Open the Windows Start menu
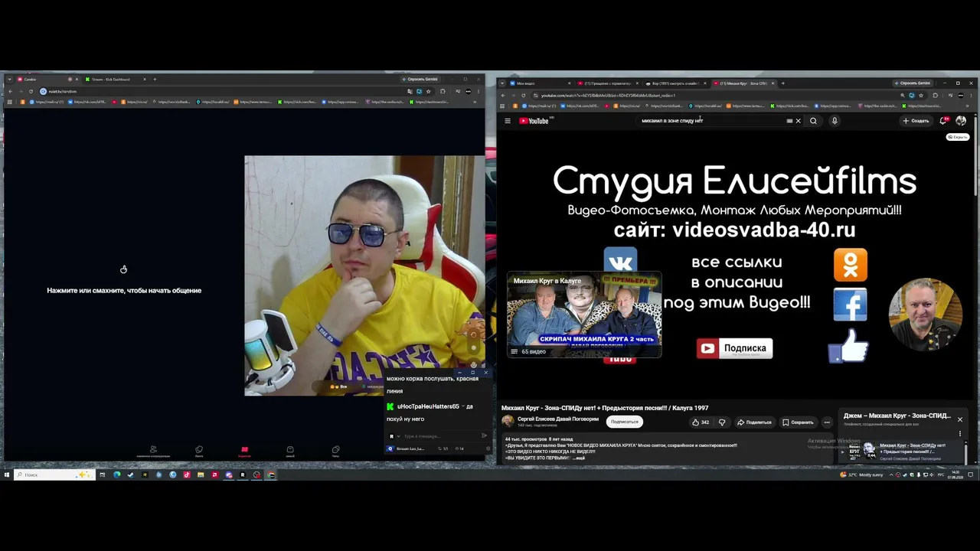This screenshot has height=551, width=980. pyautogui.click(x=6, y=474)
